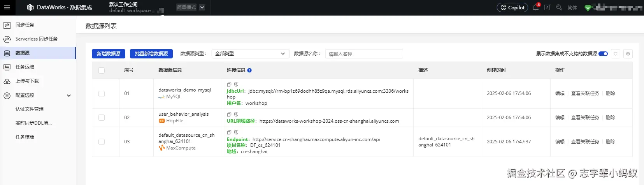Viewport: 644px width, 185px height.
Task: Click the HttpFile type icon
Action: tap(161, 121)
